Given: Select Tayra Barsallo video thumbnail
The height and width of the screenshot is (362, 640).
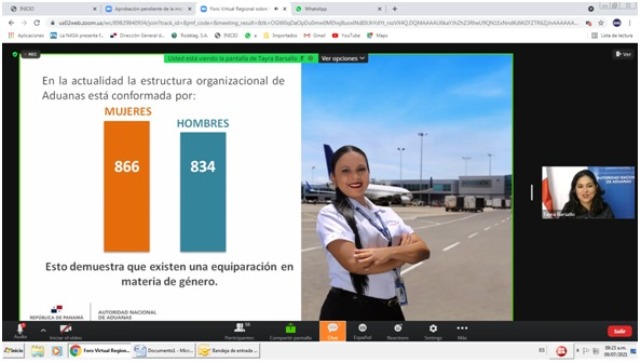Looking at the screenshot, I should pos(588,192).
